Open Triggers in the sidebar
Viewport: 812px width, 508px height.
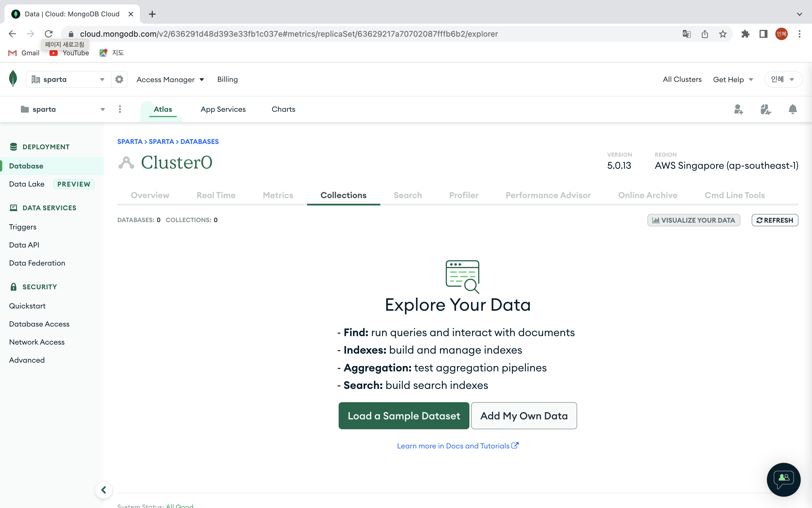tap(23, 227)
